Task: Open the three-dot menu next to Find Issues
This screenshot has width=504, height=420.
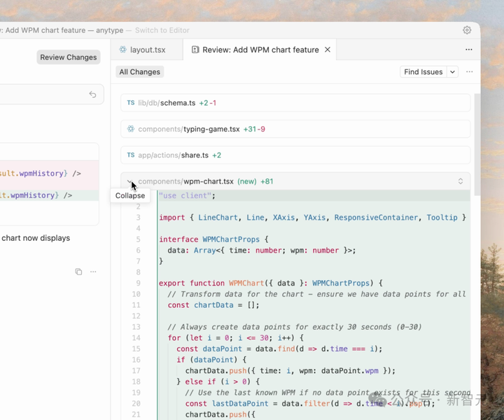Action: (469, 72)
